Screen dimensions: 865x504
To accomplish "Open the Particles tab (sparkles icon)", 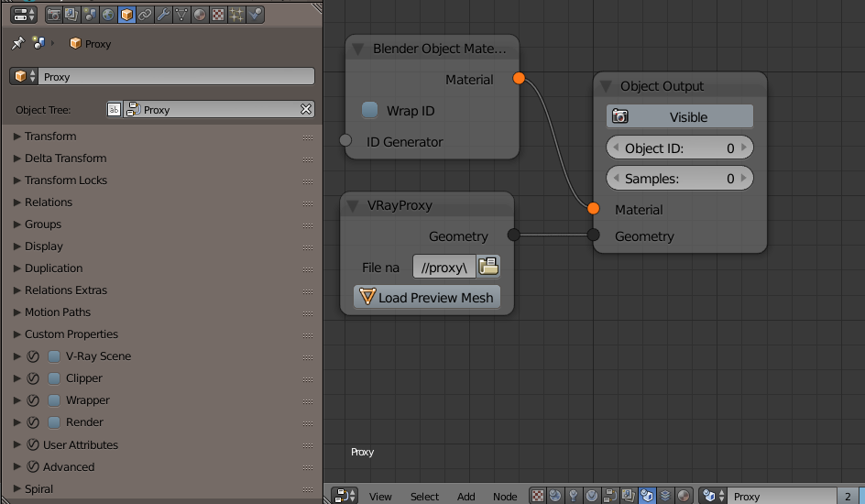I will pyautogui.click(x=236, y=15).
